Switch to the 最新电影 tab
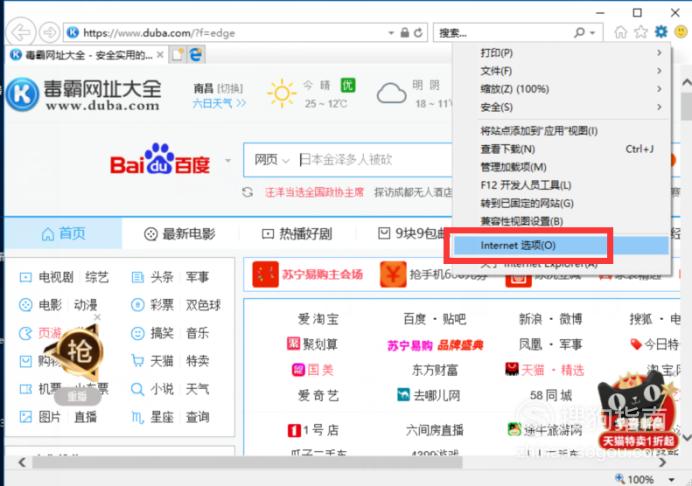 pos(180,234)
